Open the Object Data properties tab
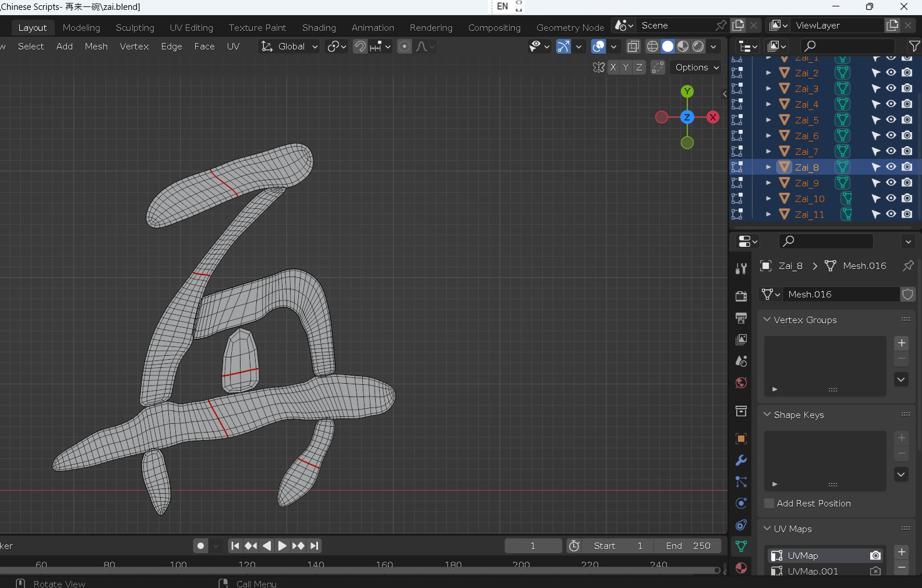The height and width of the screenshot is (588, 922). (x=741, y=547)
